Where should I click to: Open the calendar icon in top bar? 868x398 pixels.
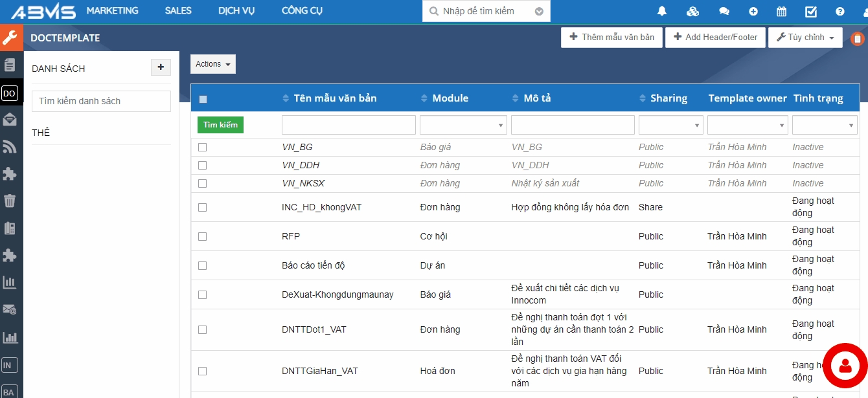click(781, 11)
